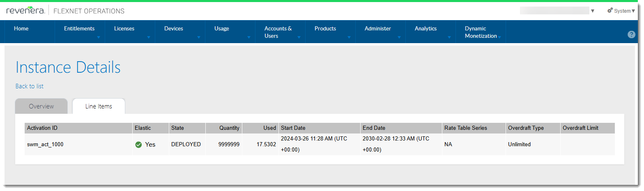Expand the Entitlements menu arrow
644x191 pixels.
point(99,37)
